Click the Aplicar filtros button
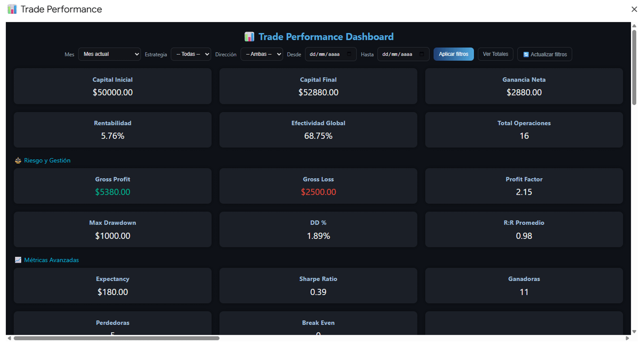 (453, 54)
